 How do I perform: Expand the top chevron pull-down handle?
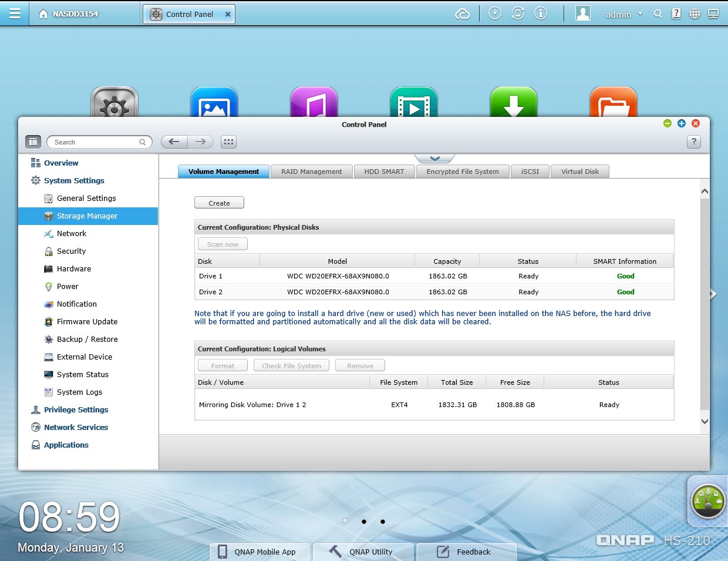point(434,159)
